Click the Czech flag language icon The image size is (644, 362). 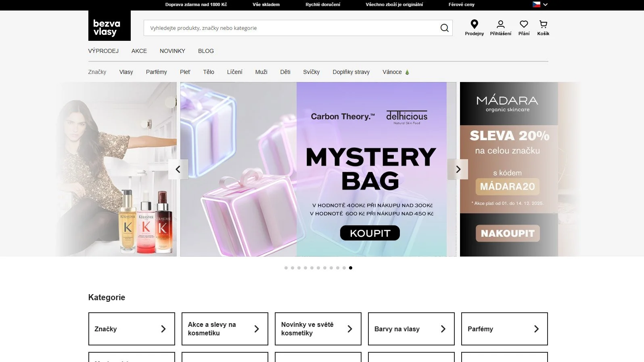(x=536, y=4)
